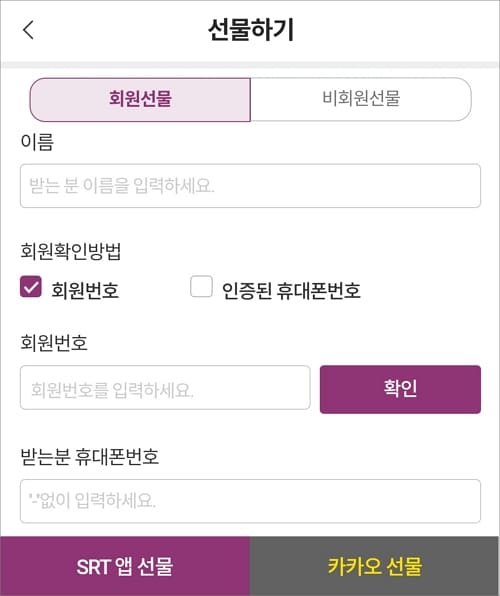500x596 pixels.
Task: Send gift via SRT 앱 선물 button
Action: tap(125, 566)
